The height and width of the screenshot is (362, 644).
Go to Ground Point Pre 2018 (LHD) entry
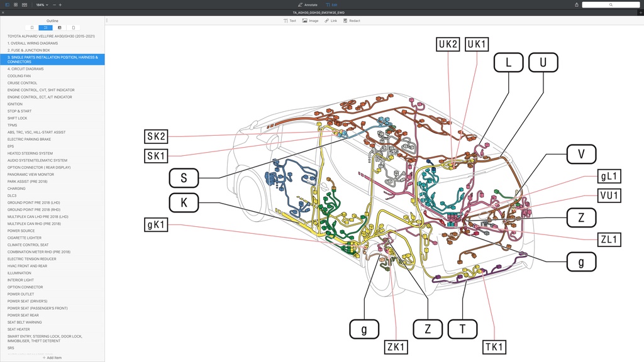click(x=34, y=203)
